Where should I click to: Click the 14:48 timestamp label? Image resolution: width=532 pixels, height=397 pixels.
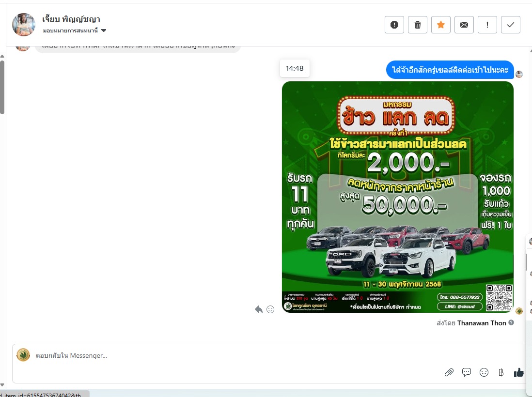pos(295,68)
